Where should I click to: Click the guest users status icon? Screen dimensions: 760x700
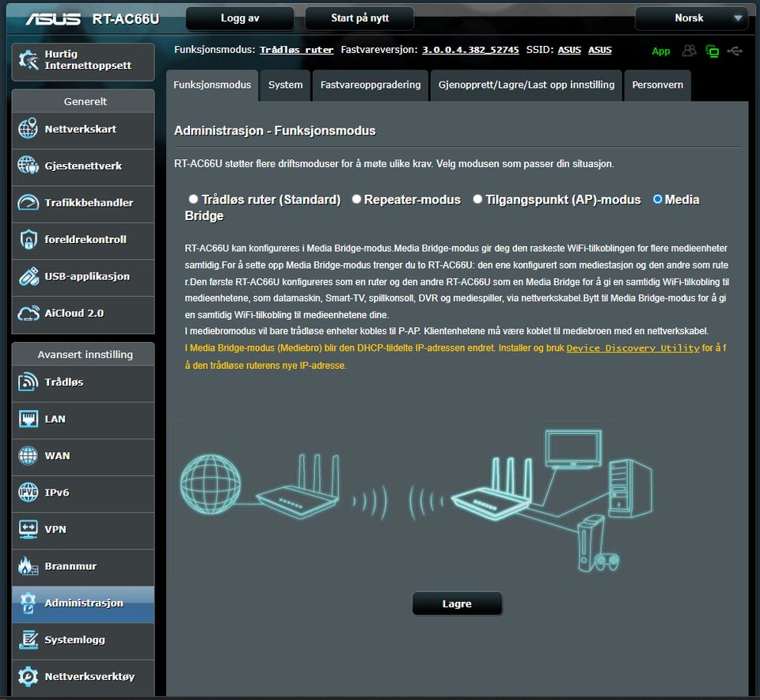[x=689, y=51]
